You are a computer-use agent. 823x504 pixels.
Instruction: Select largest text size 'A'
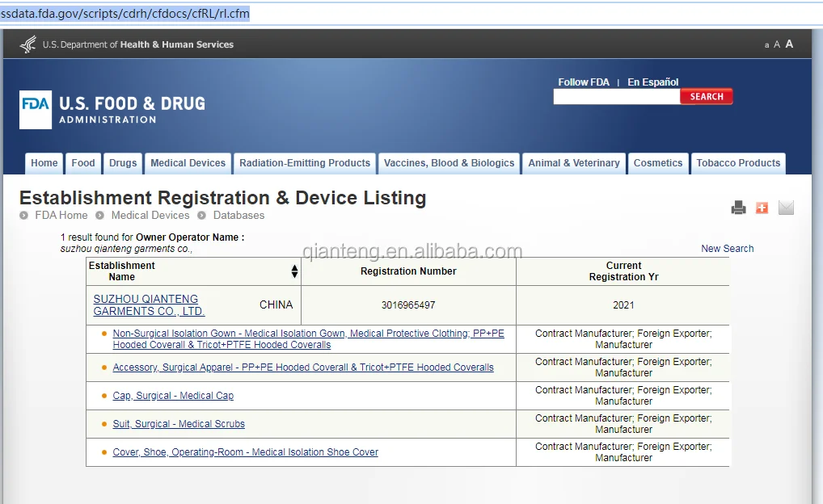pos(789,44)
